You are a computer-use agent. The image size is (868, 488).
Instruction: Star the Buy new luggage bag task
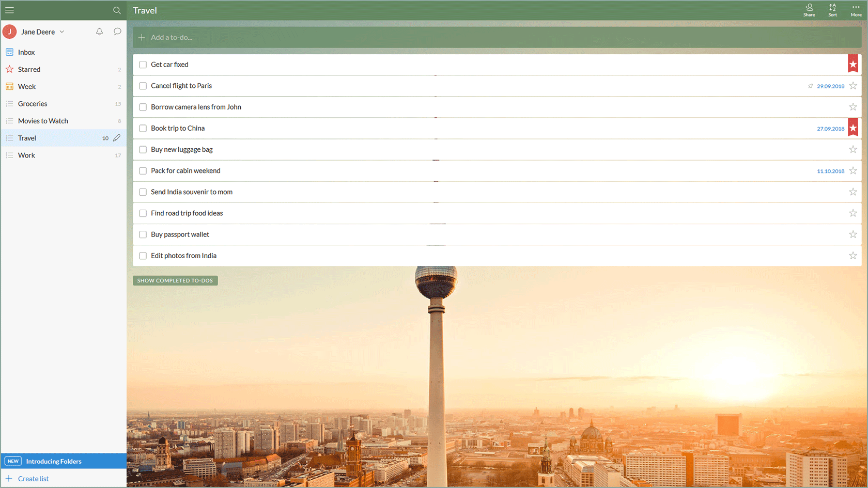[x=853, y=149]
